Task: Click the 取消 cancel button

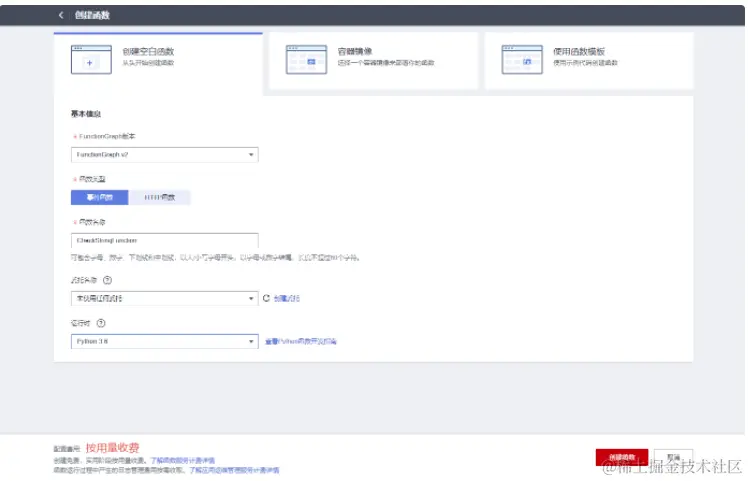Action: click(673, 457)
